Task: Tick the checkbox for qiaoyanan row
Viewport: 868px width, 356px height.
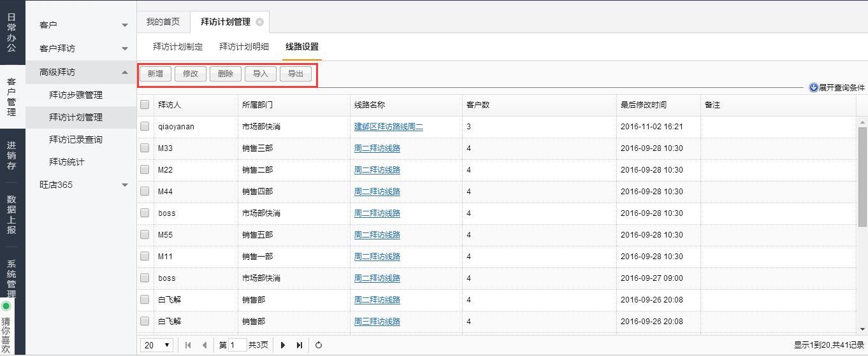Action: 145,127
